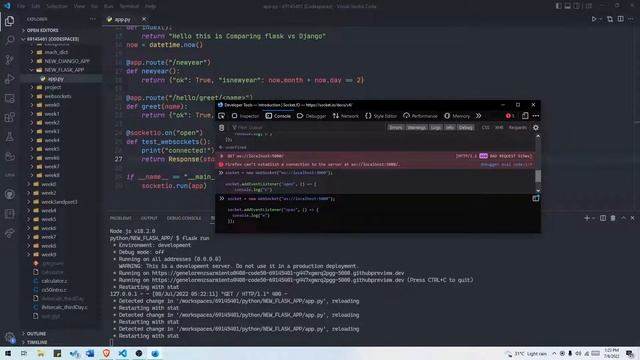Open the Memory tab in DevTools
This screenshot has width=640, height=360.
(x=457, y=116)
